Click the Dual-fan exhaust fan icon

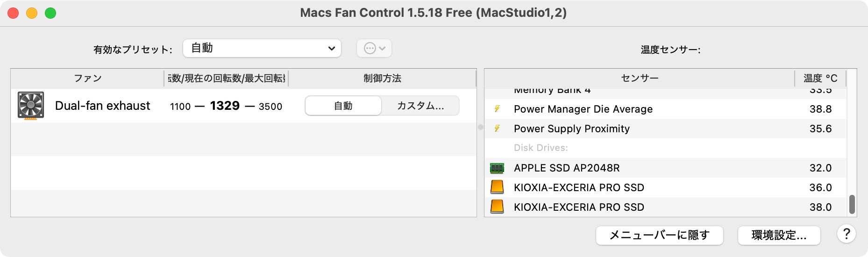point(31,106)
